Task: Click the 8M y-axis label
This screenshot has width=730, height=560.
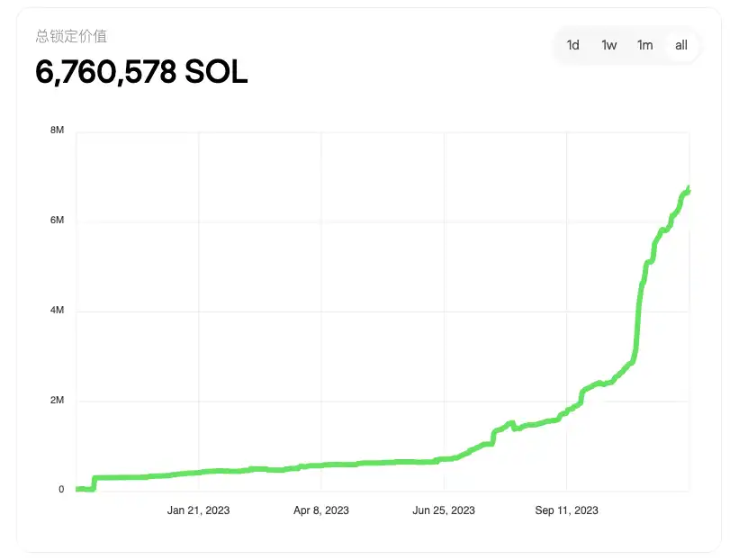Action: (58, 131)
